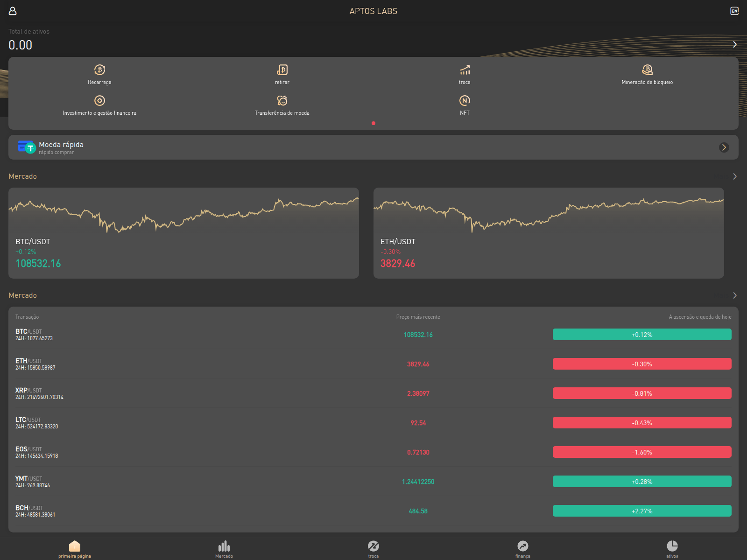Expand total assets with the chevron
Viewport: 747px width, 560px height.
click(735, 44)
